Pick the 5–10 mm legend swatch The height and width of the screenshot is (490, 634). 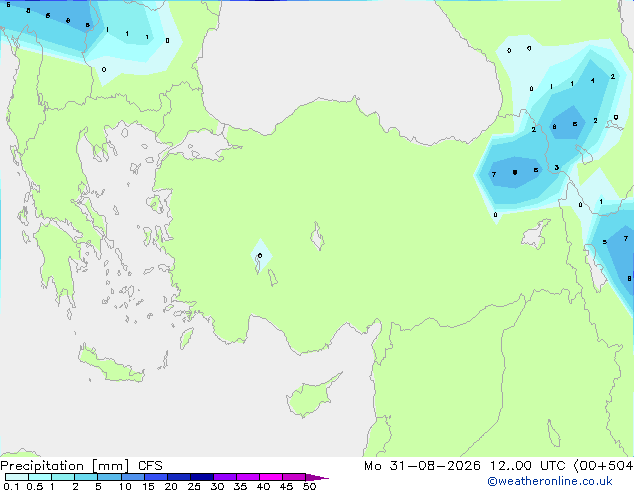pyautogui.click(x=109, y=477)
